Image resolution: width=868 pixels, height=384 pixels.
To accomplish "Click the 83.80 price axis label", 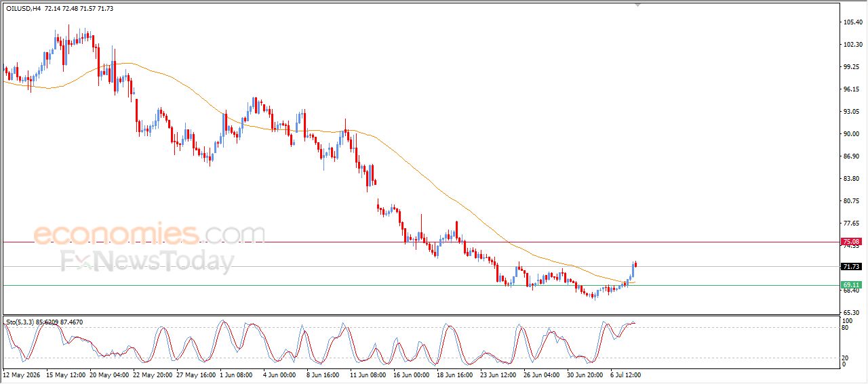I will (x=851, y=179).
